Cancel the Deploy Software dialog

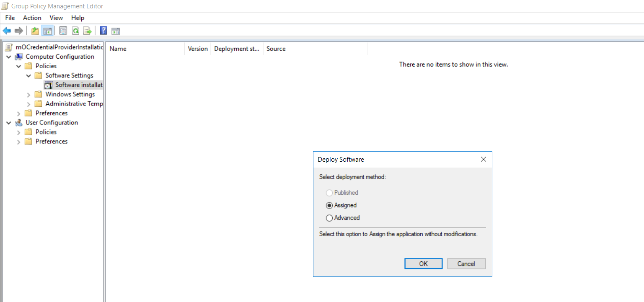(x=466, y=263)
